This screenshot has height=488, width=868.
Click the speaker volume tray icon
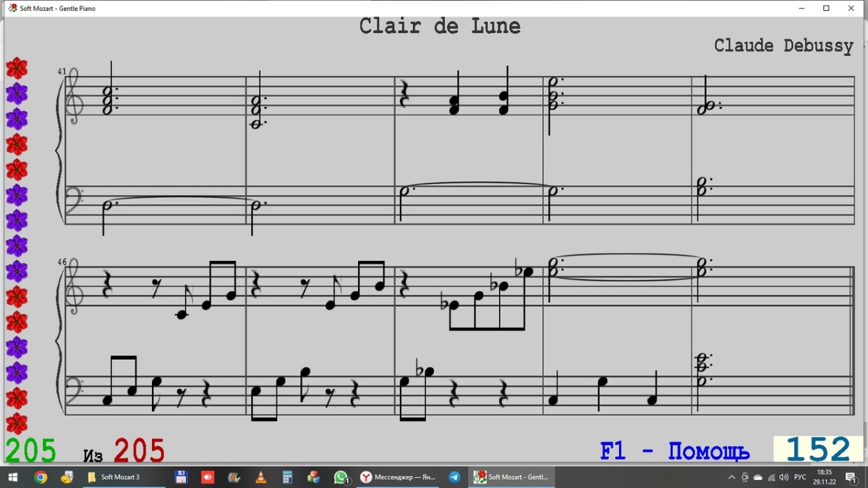[x=784, y=477]
